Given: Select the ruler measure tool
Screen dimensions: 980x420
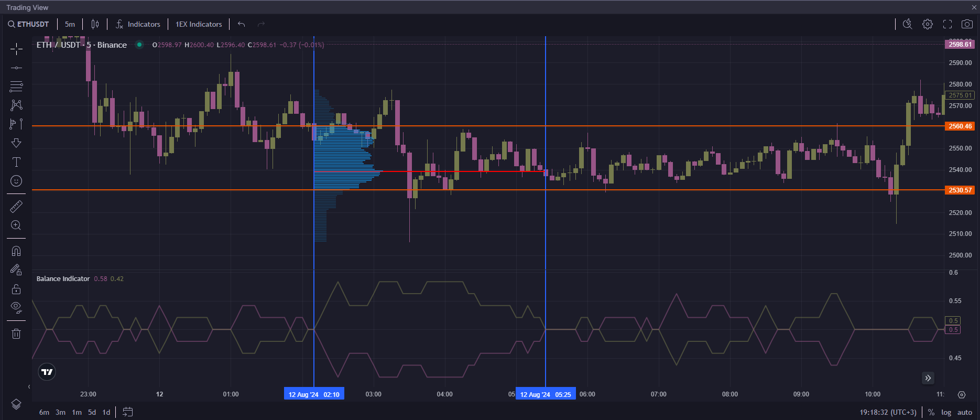Looking at the screenshot, I should pyautogui.click(x=16, y=207).
